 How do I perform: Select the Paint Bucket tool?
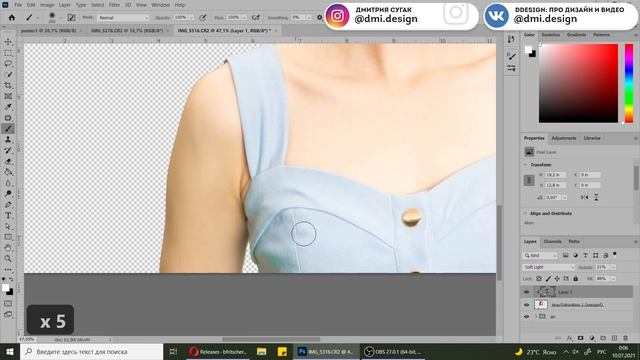pos(8,172)
